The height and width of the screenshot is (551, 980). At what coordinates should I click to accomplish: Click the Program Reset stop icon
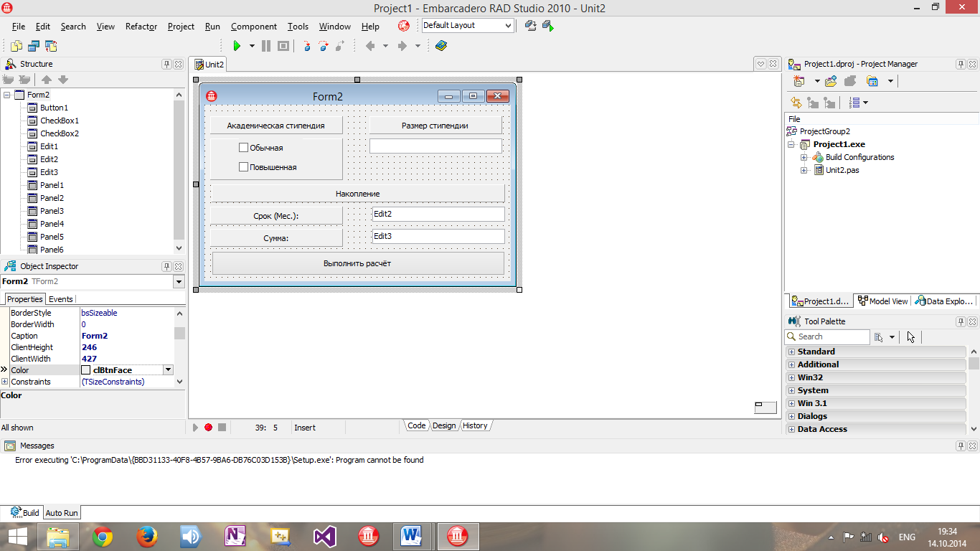[283, 46]
